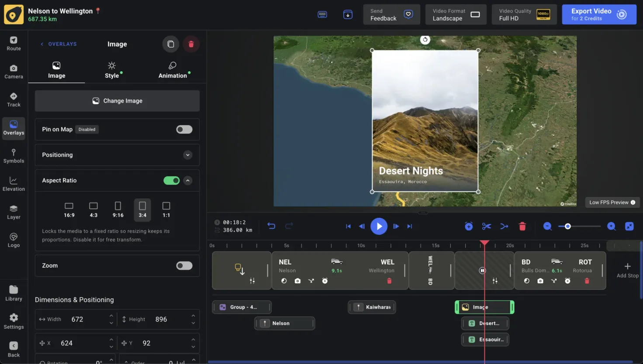Select the Kaiwharav clip on timeline
The image size is (643, 364).
click(x=372, y=307)
